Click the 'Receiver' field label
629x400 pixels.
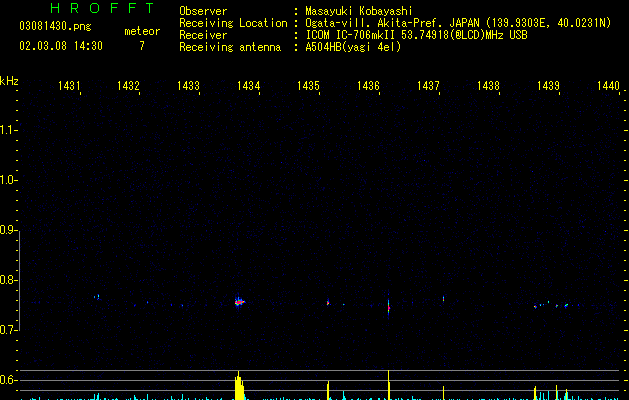point(203,35)
